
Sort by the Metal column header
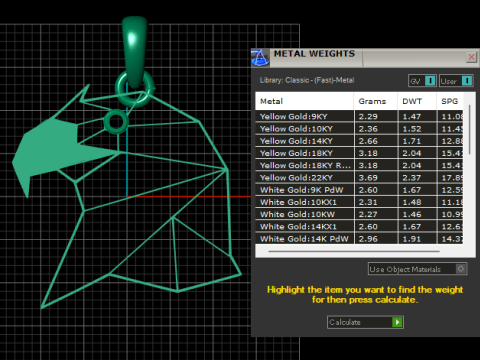(x=304, y=101)
